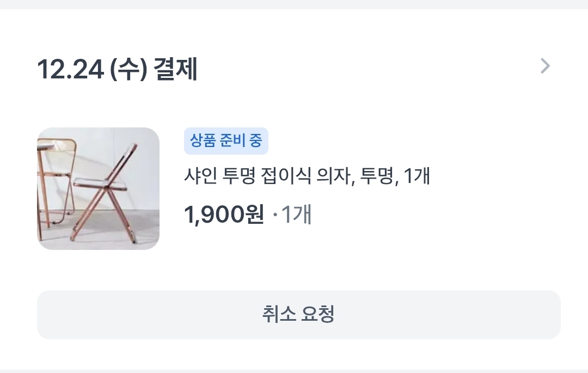Open order details via the right chevron arrow
Screen dimensions: 588x373
[545, 66]
